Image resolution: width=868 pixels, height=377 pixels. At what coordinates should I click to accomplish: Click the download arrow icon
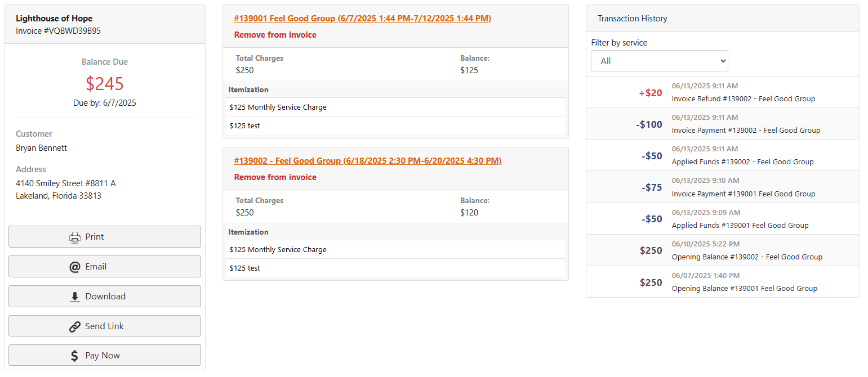click(x=74, y=296)
